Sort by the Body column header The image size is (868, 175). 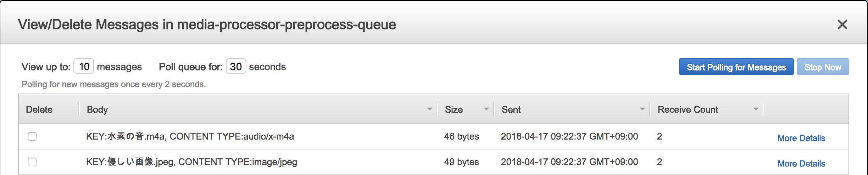point(98,109)
